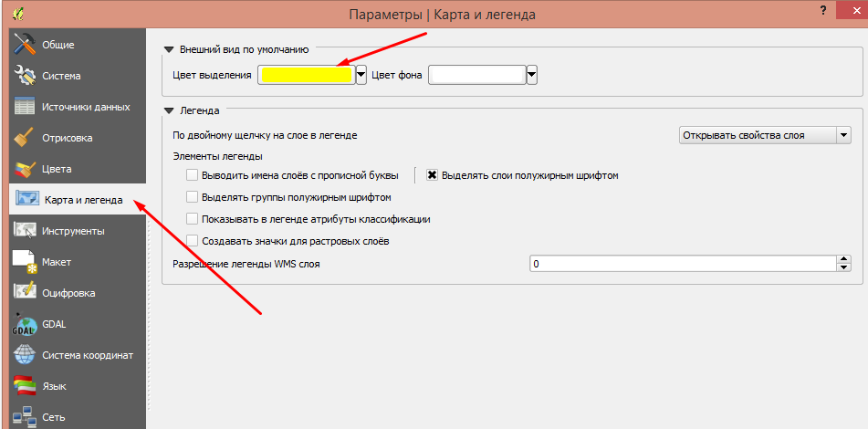Click Разрешение легенды WMS слоя value field
This screenshot has height=429, width=868.
coord(682,264)
